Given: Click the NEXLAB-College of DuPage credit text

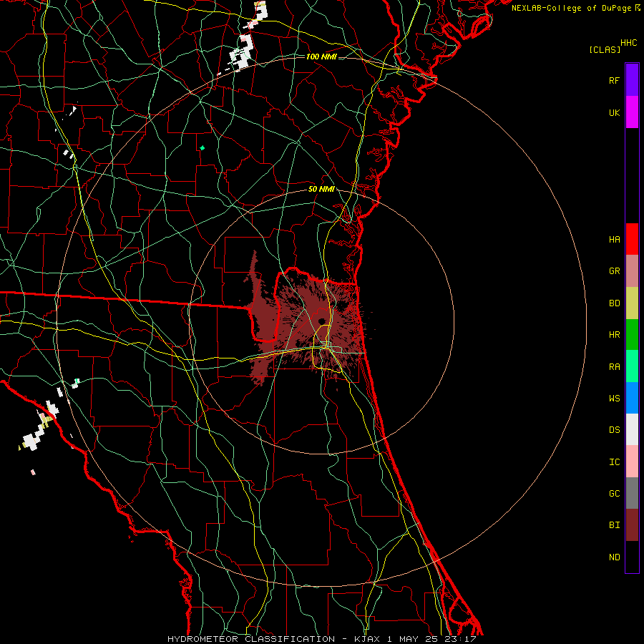Looking at the screenshot, I should [x=571, y=8].
